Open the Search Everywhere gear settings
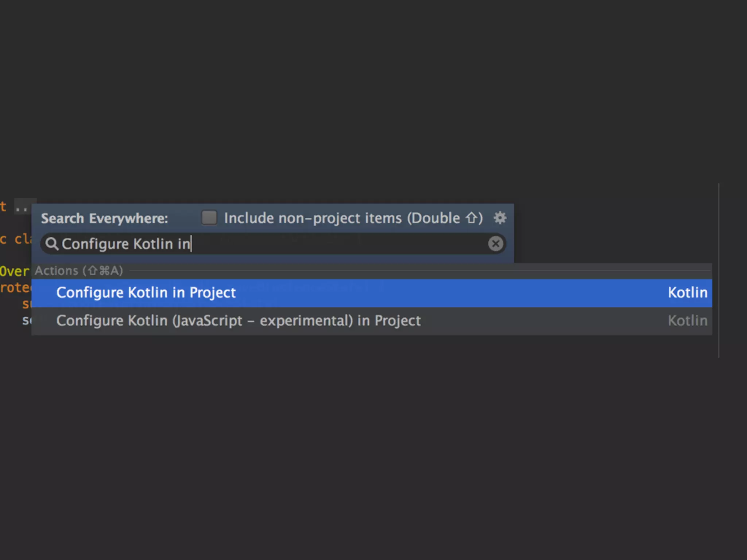 pyautogui.click(x=500, y=218)
